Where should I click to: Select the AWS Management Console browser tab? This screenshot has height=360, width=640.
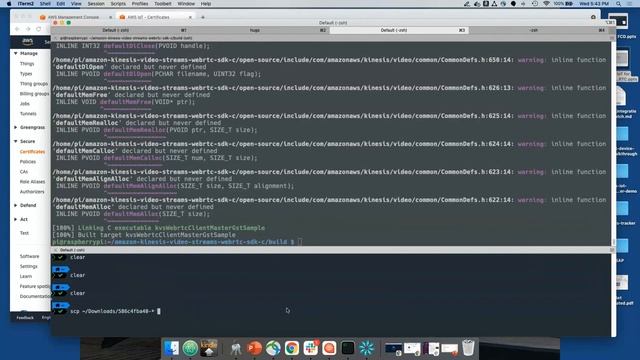(x=75, y=17)
